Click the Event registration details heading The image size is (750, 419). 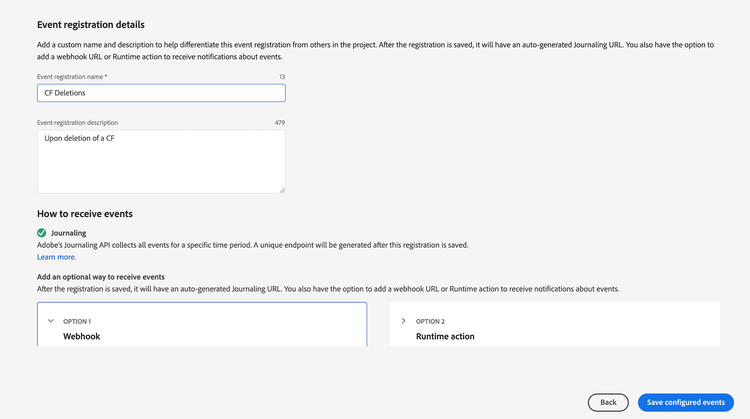pyautogui.click(x=98, y=23)
